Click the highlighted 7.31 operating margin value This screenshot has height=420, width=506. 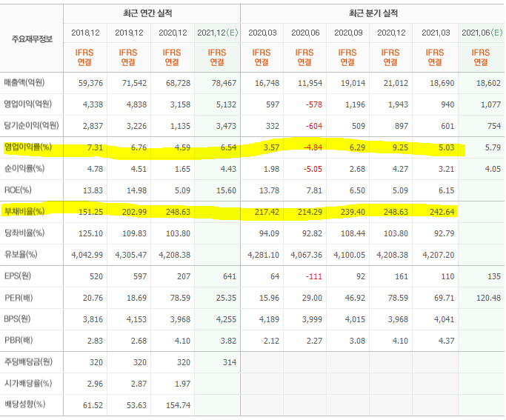point(95,147)
